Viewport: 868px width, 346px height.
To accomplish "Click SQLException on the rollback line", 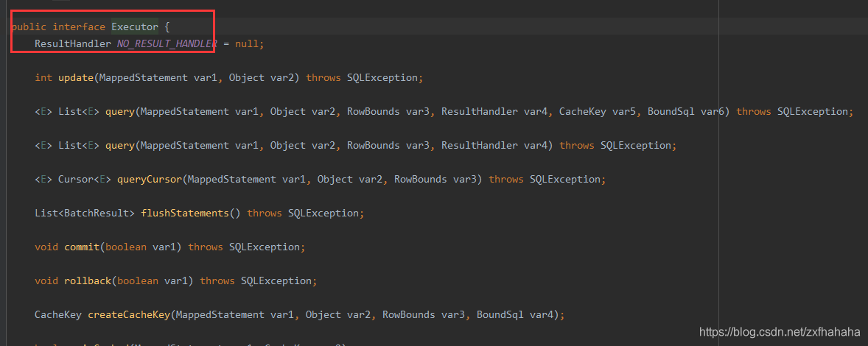I will pyautogui.click(x=276, y=280).
